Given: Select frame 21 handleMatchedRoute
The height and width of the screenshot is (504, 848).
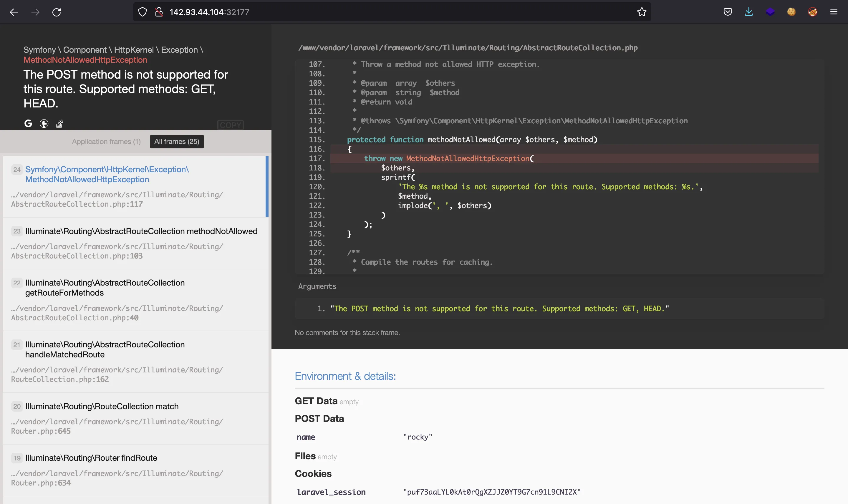Looking at the screenshot, I should click(135, 362).
